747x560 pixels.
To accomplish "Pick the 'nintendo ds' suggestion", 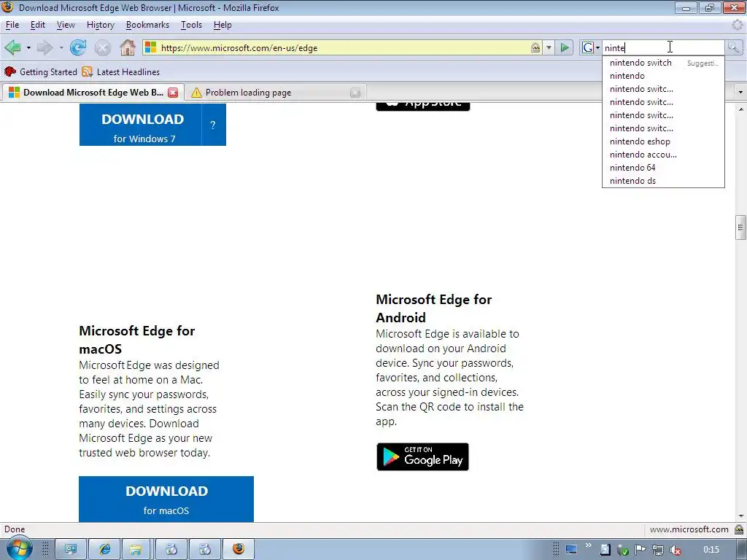I will 663,181.
